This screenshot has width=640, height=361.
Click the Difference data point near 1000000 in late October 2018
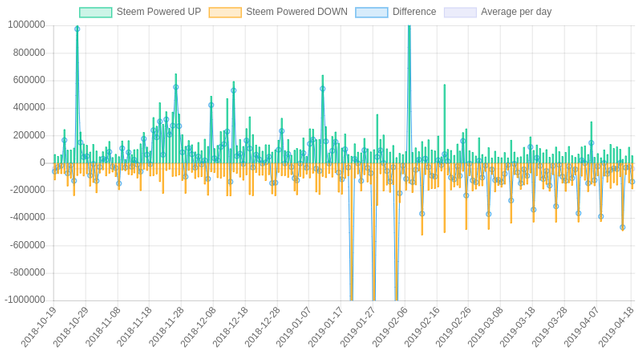tap(77, 29)
